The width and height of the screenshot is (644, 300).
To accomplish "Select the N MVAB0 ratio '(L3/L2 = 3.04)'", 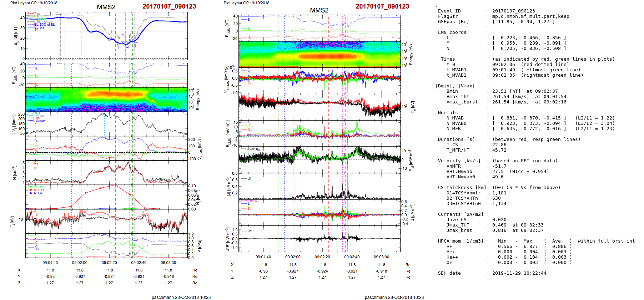I will pos(595,123).
